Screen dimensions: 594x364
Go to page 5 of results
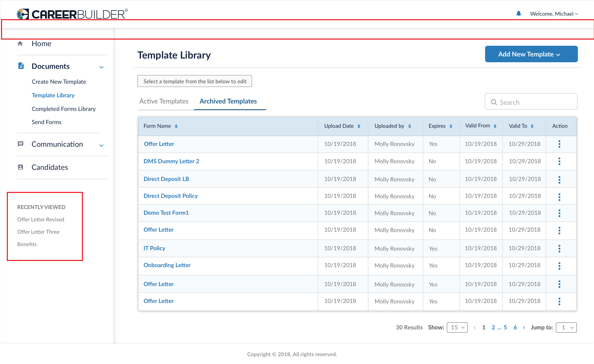tap(505, 327)
